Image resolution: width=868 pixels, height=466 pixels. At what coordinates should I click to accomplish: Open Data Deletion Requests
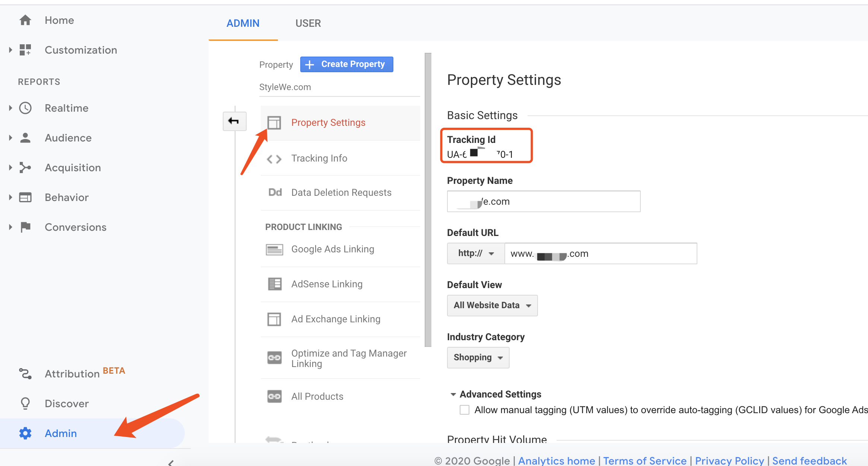click(341, 192)
